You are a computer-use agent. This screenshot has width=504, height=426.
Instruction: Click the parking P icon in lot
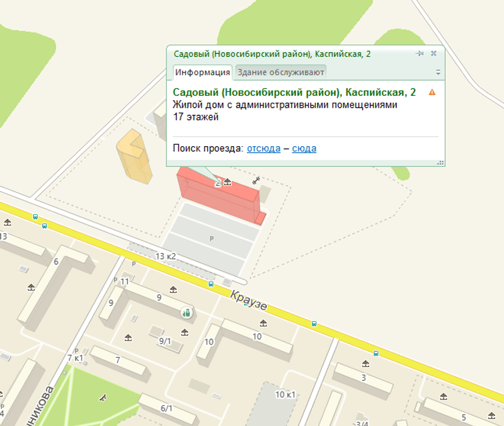click(212, 239)
